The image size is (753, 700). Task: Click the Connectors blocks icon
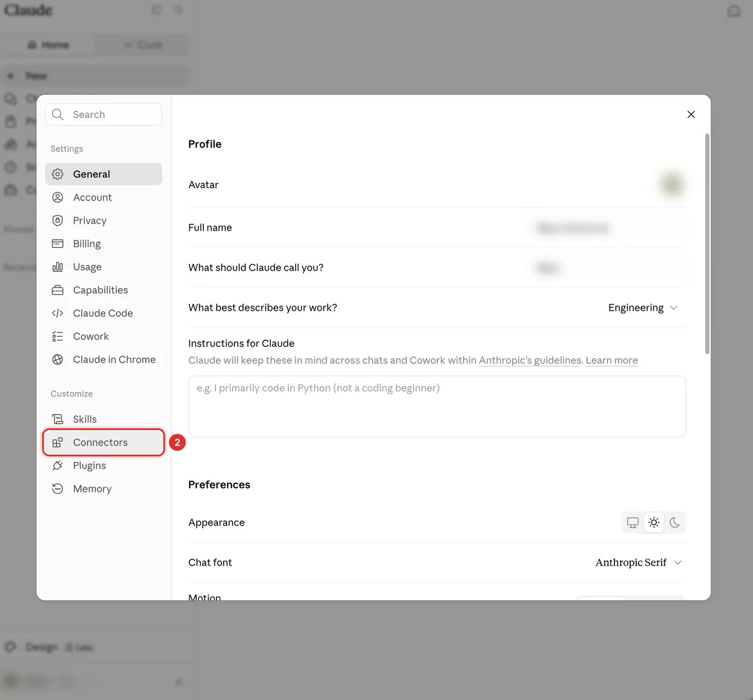click(x=58, y=442)
